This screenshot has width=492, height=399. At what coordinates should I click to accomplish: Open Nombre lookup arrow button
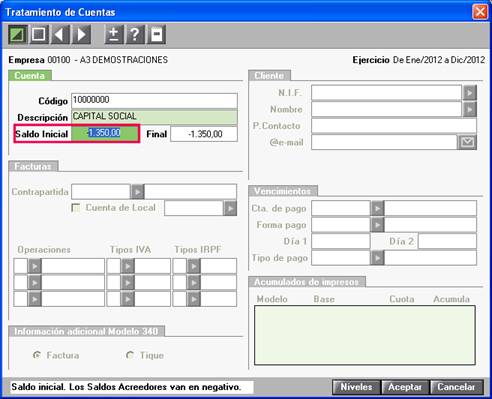point(470,109)
